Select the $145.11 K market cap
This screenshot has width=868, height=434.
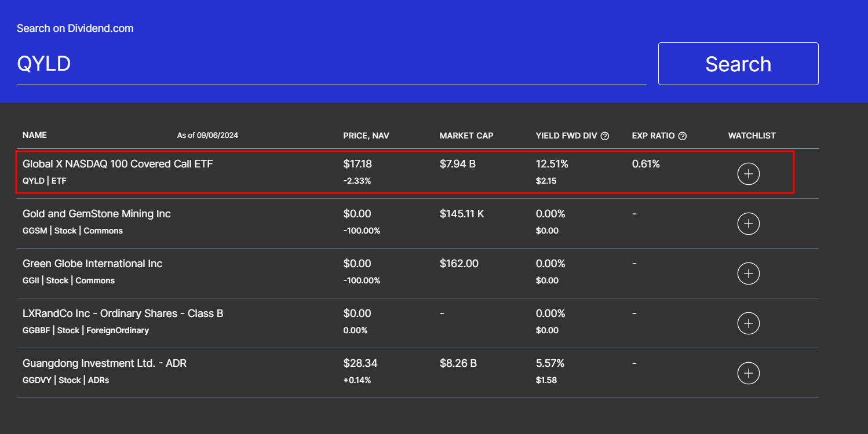(462, 214)
